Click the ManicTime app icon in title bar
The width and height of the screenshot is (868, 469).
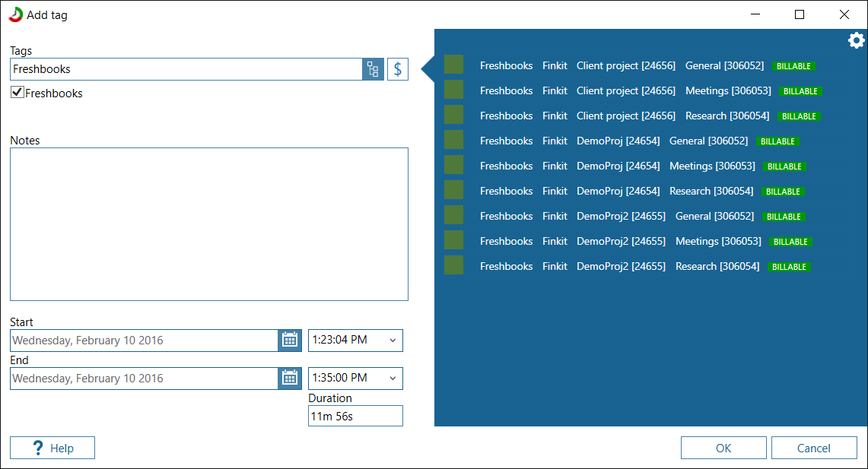16,15
